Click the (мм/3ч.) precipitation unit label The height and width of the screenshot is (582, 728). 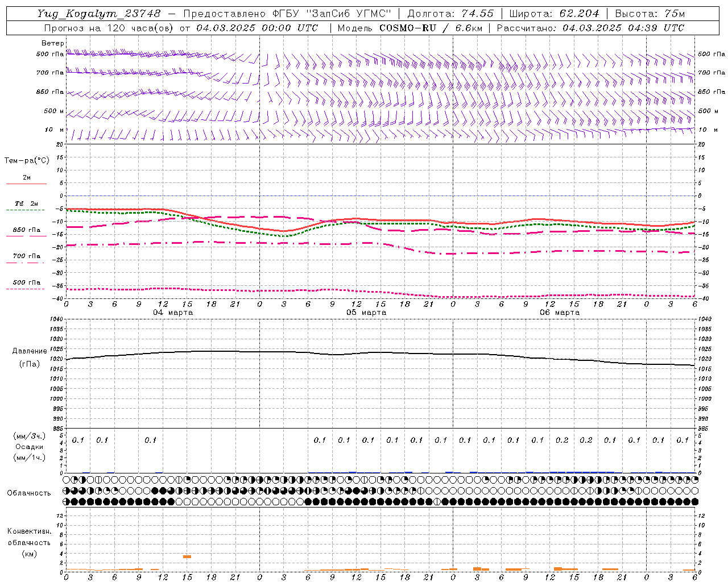(30, 436)
